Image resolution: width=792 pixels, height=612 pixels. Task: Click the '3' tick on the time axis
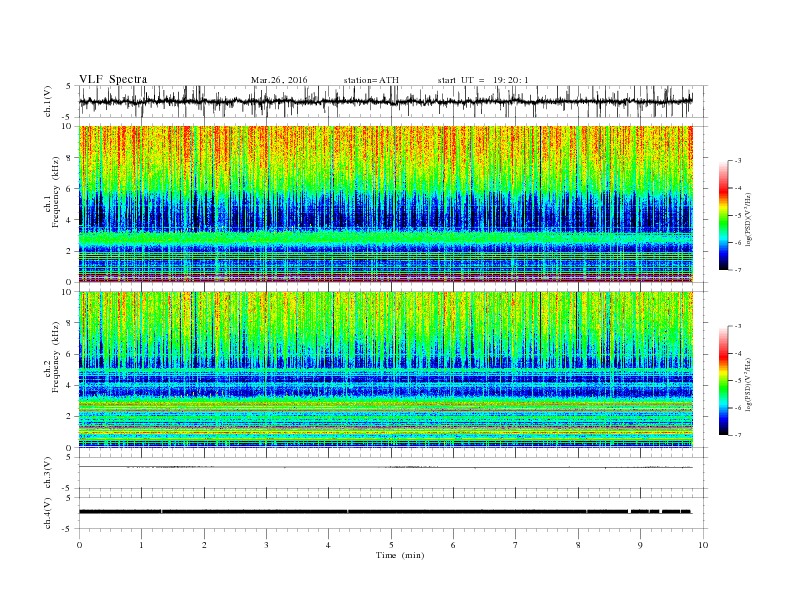pyautogui.click(x=266, y=545)
